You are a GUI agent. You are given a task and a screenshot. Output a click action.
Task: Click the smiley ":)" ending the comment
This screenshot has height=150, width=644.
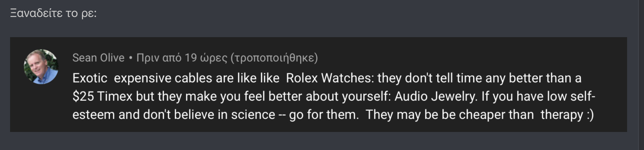pyautogui.click(x=590, y=115)
